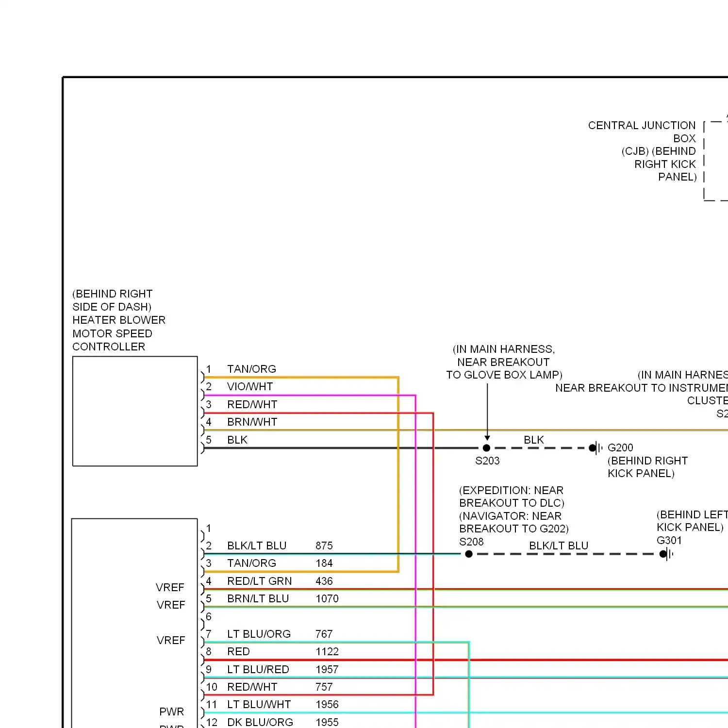This screenshot has height=728, width=728.
Task: Click the G200 ground symbol
Action: tap(596, 448)
